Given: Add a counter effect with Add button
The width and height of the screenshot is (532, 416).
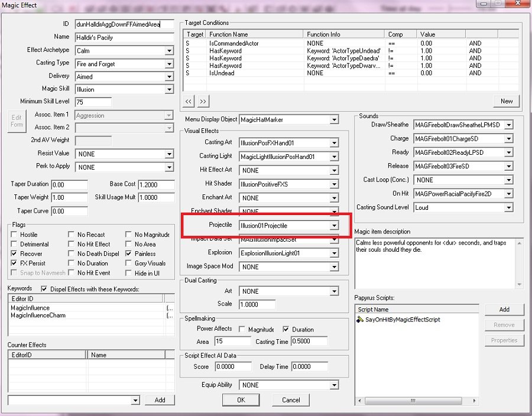Looking at the screenshot, I should pyautogui.click(x=160, y=400).
